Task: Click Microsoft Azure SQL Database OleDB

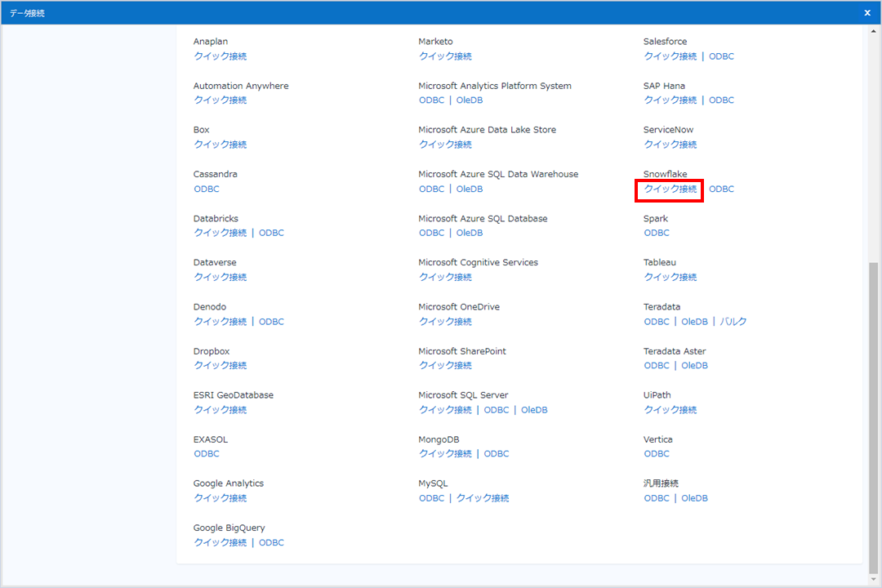Action: pos(470,234)
